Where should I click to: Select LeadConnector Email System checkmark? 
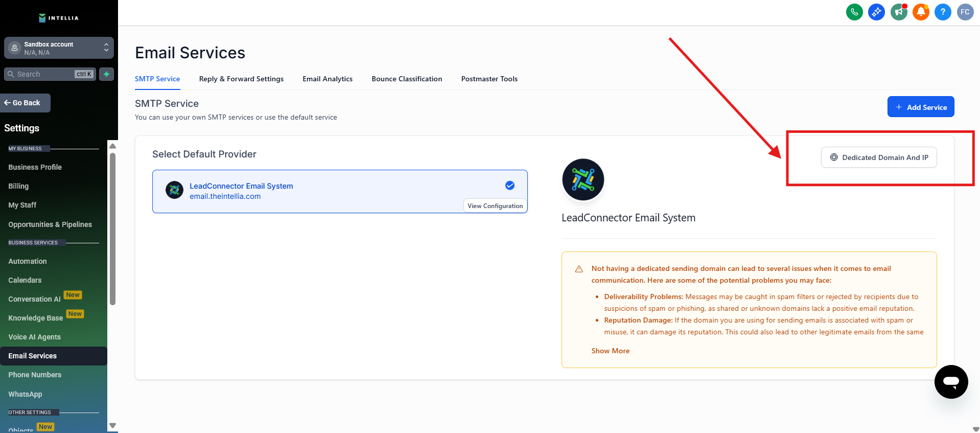pos(509,186)
